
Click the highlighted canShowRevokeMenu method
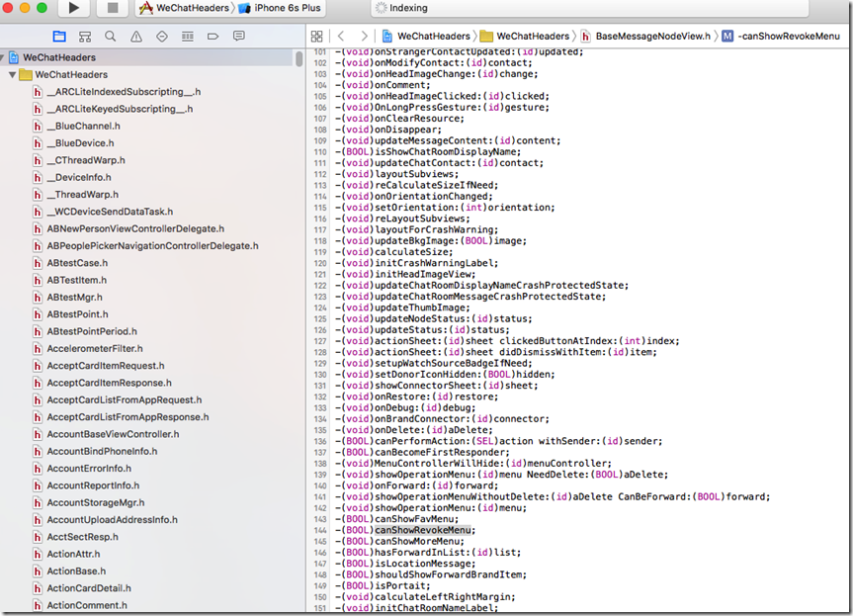click(x=423, y=531)
